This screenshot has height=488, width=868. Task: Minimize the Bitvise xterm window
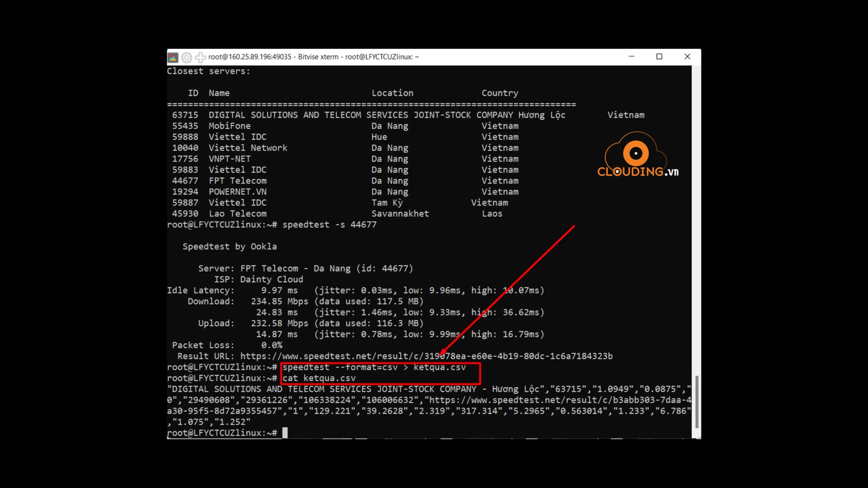[x=631, y=57]
